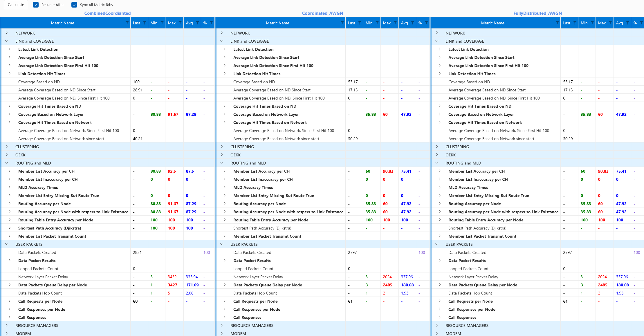
Task: Expand Latest Link Detection in CombinedCoordianted panel
Action: click(10, 49)
